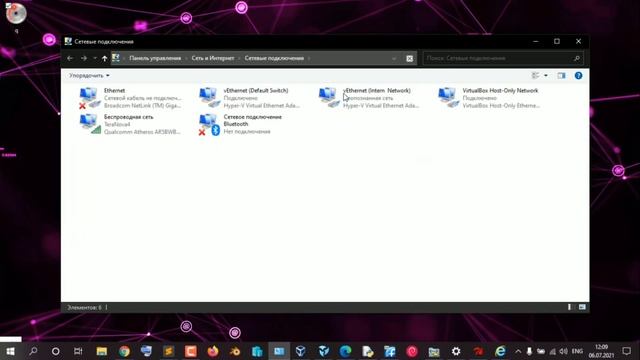Open the view options dropdown arrow
Viewport: 640px width, 360px height.
coord(546,76)
